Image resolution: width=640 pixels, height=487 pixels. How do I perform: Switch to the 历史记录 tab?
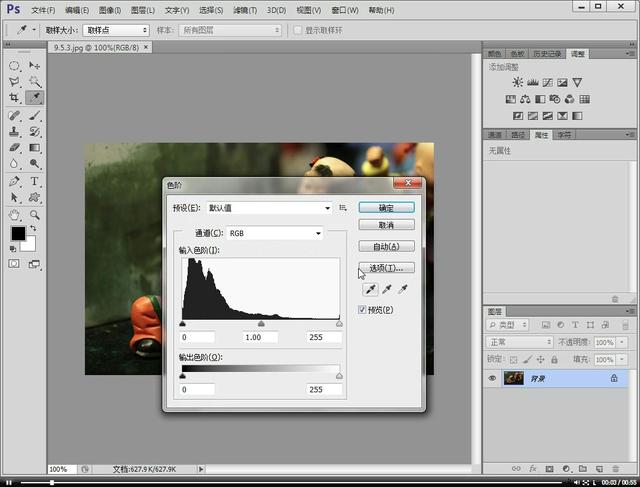pos(547,54)
